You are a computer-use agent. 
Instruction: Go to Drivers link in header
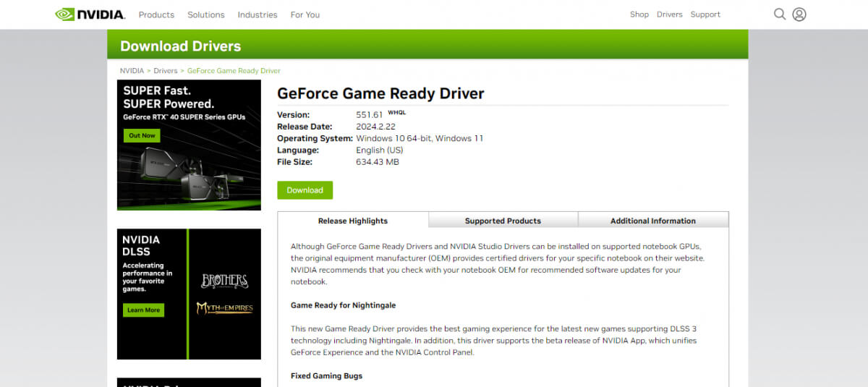point(670,14)
